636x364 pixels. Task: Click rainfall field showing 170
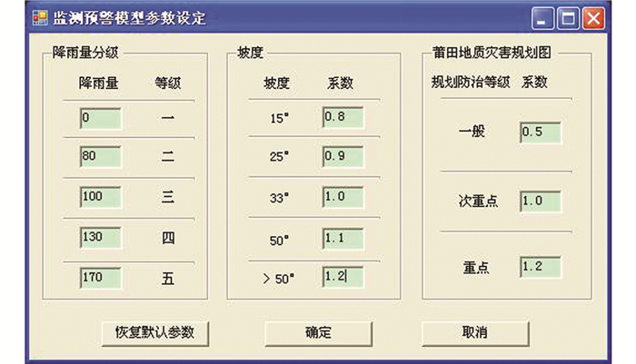coord(100,277)
